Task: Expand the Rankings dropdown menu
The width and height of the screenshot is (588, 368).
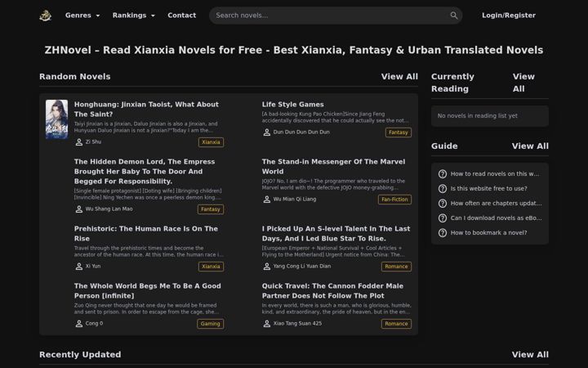Action: click(133, 16)
